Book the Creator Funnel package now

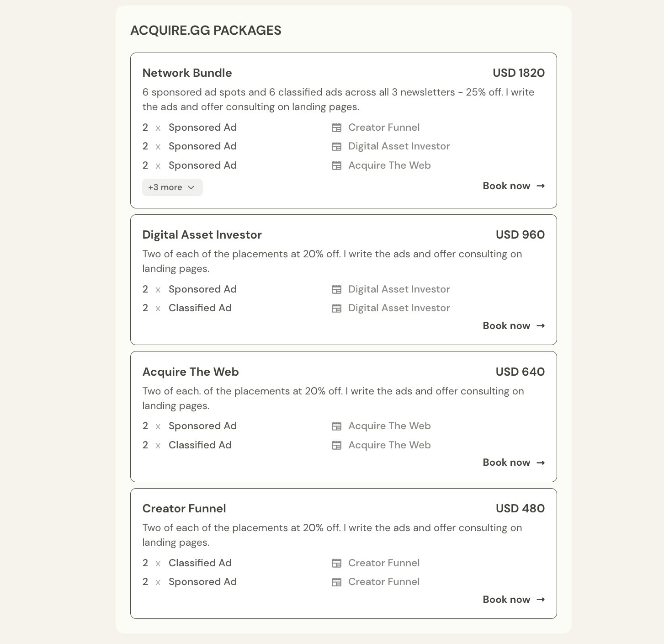click(514, 600)
